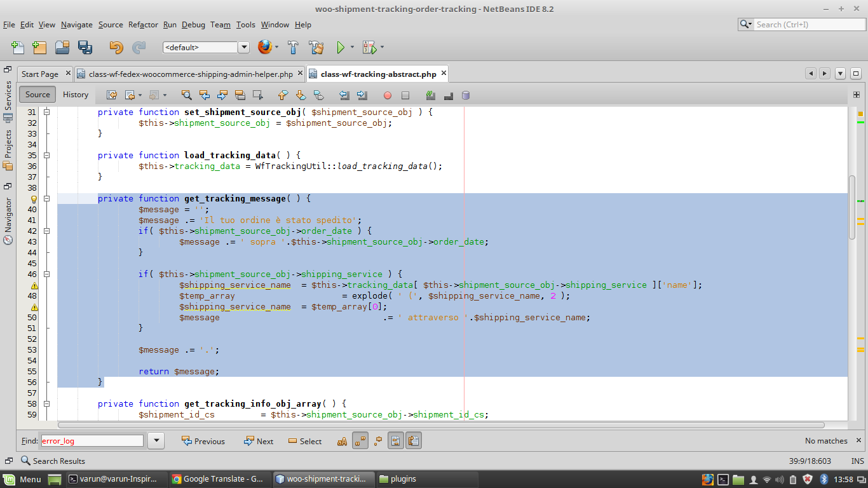Click the database cylinder icon in editor toolbar
The image size is (868, 488).
pyautogui.click(x=466, y=95)
